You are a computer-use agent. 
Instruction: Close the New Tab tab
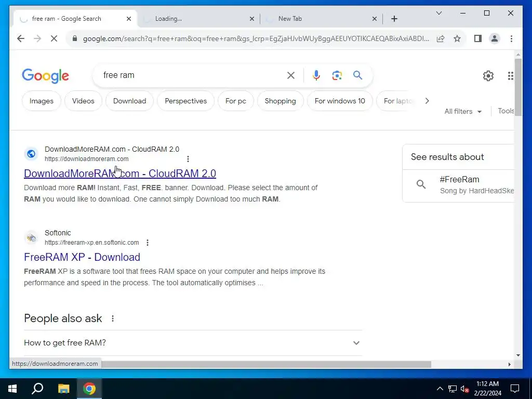pyautogui.click(x=375, y=19)
